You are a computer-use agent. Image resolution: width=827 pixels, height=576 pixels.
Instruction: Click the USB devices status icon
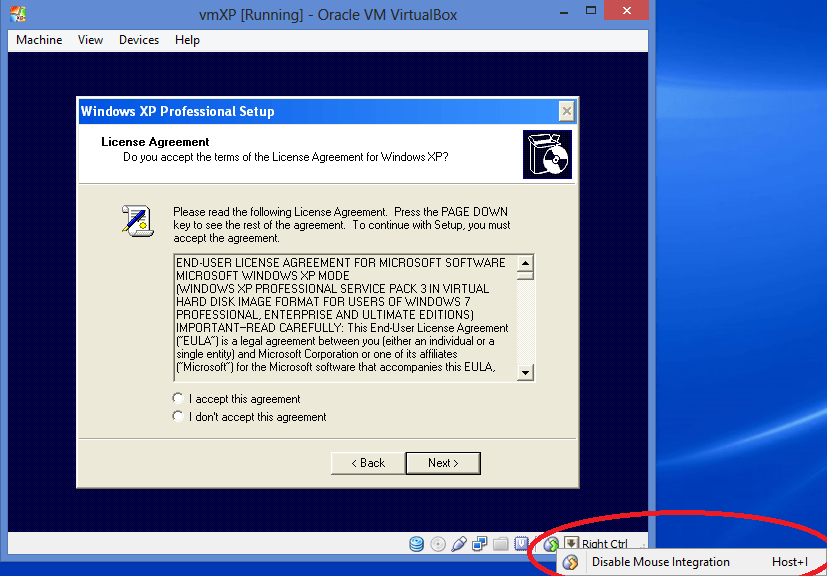coord(459,544)
